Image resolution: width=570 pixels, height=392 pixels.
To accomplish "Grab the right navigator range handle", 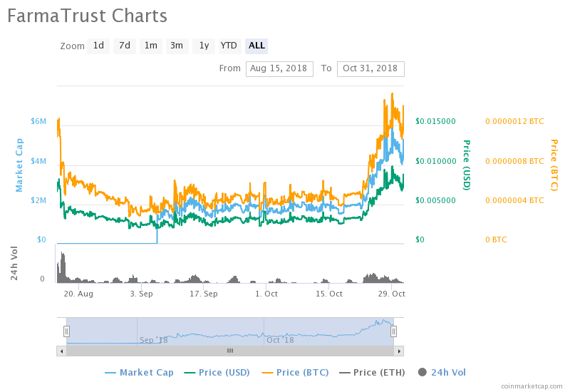I will tap(393, 331).
